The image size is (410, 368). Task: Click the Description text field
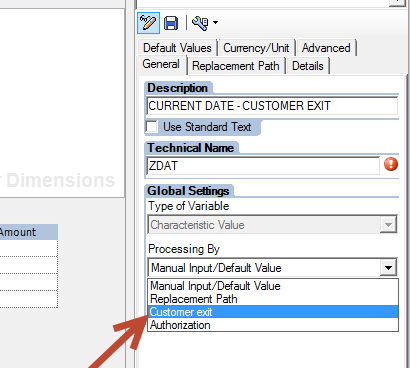pyautogui.click(x=272, y=106)
